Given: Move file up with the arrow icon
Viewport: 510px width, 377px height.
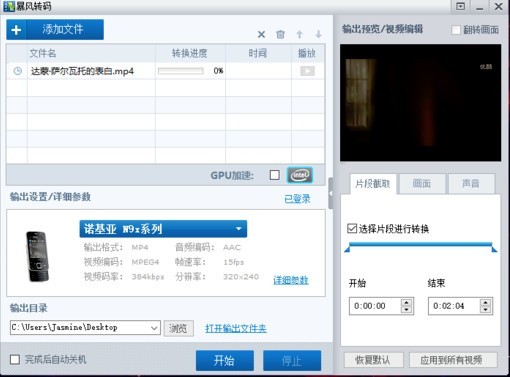Looking at the screenshot, I should 299,34.
